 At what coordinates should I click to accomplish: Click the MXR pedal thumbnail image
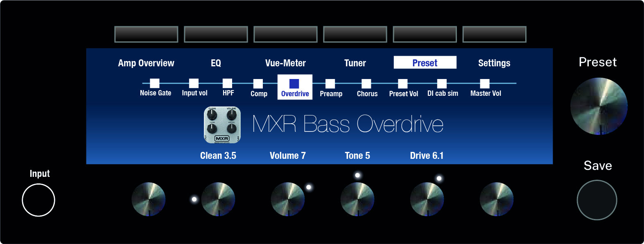pyautogui.click(x=222, y=125)
